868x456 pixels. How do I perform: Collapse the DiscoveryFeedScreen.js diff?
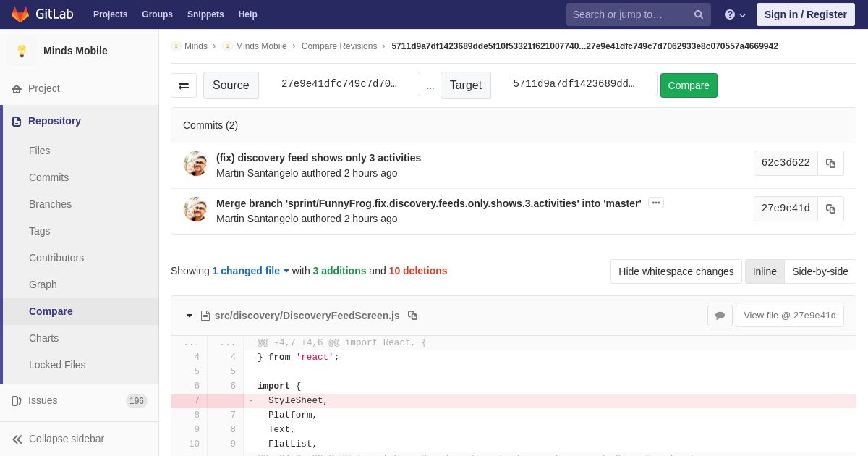tap(190, 316)
